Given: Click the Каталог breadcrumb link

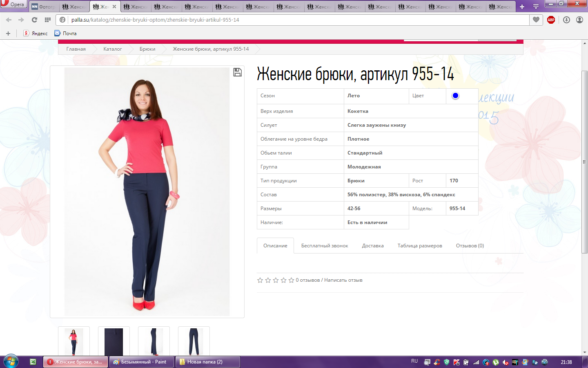Looking at the screenshot, I should 112,49.
